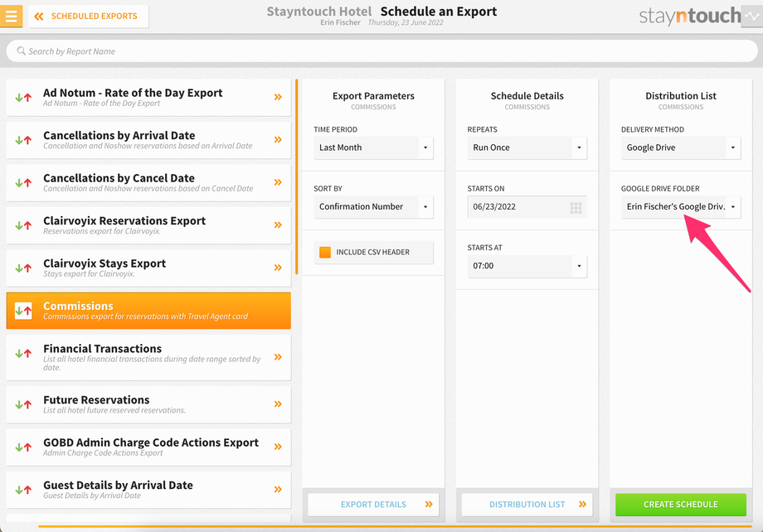Toggle Include CSV Header checkbox
Viewport: 763px width, 532px height.
point(324,252)
